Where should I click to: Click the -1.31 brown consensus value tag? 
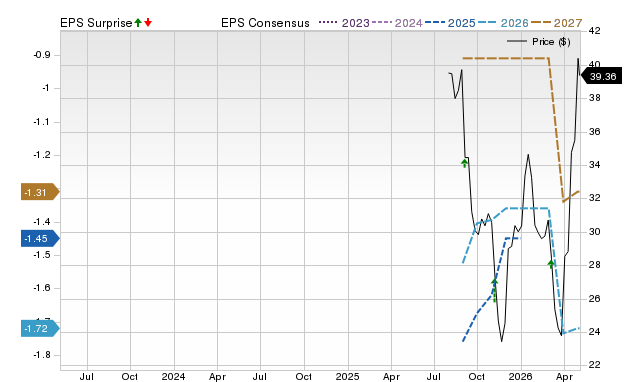tap(40, 192)
